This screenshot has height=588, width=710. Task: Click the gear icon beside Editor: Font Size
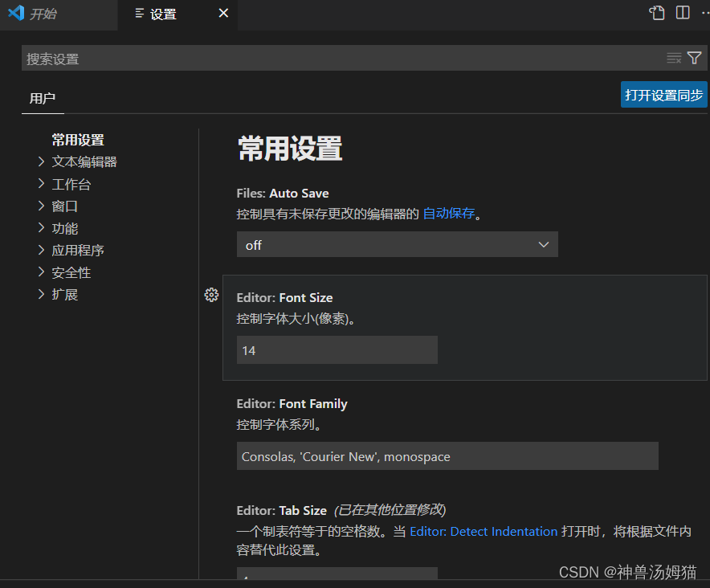pyautogui.click(x=211, y=295)
